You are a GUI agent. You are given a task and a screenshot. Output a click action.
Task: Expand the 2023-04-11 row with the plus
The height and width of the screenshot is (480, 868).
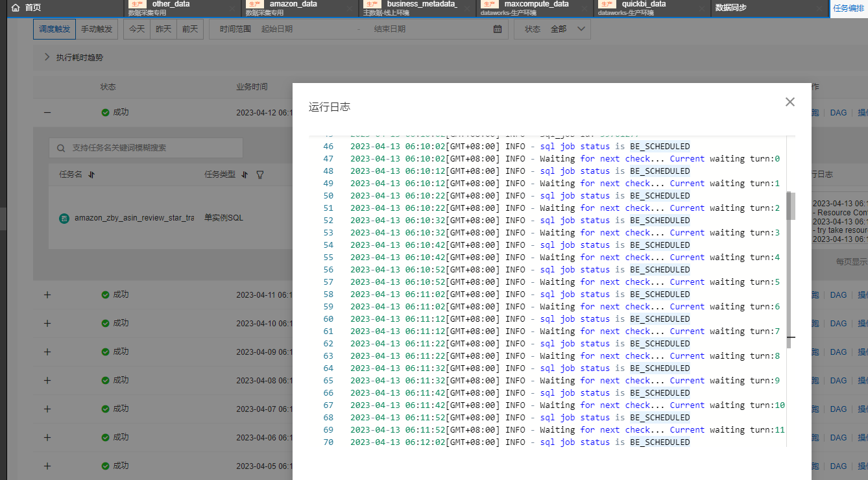47,294
